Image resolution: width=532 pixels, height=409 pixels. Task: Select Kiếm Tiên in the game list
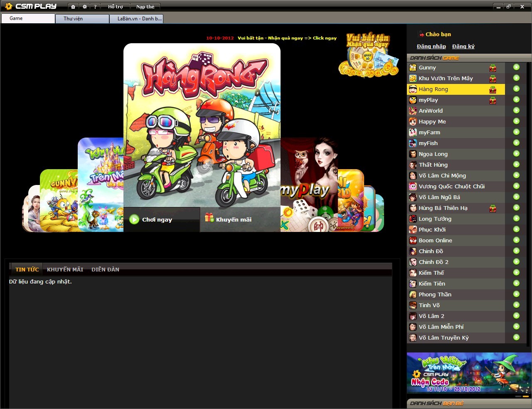coord(456,283)
